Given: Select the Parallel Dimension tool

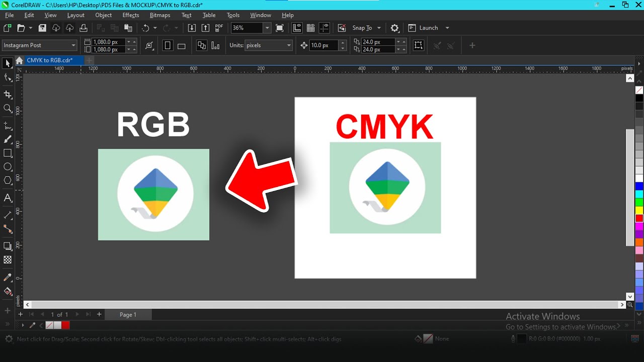Looking at the screenshot, I should 7,215.
